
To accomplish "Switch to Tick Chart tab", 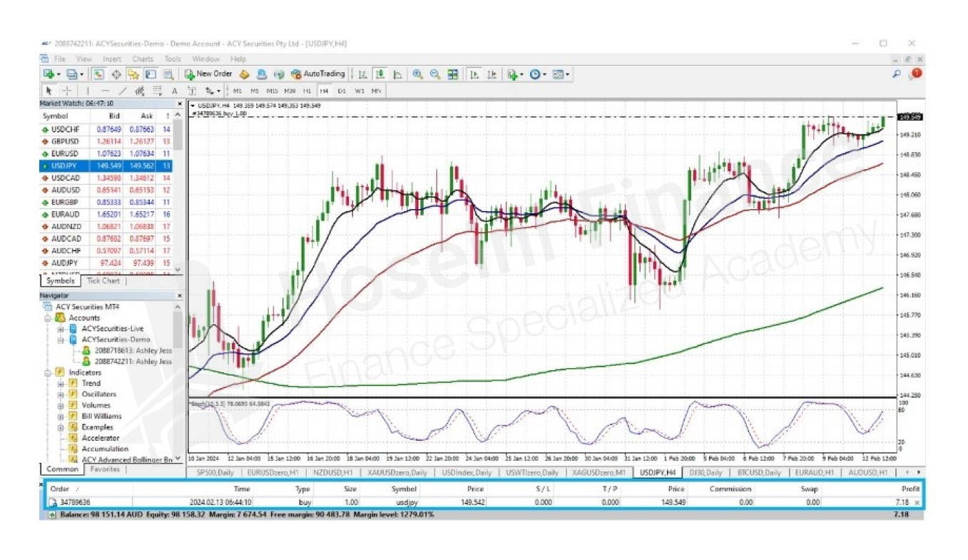I will 103,281.
